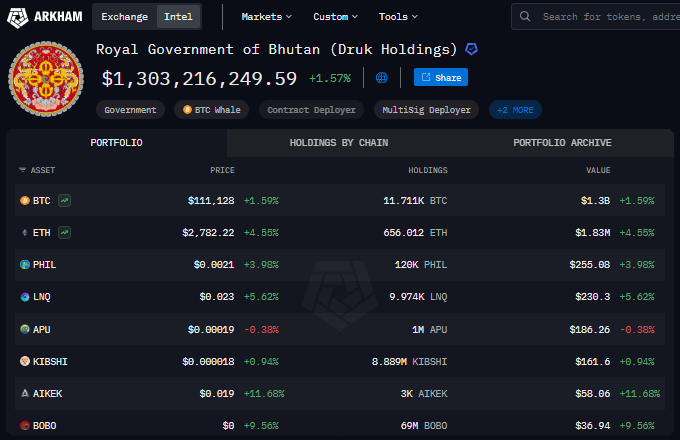This screenshot has height=440, width=680.
Task: Sort by the HOLDINGS column header
Action: pos(428,170)
